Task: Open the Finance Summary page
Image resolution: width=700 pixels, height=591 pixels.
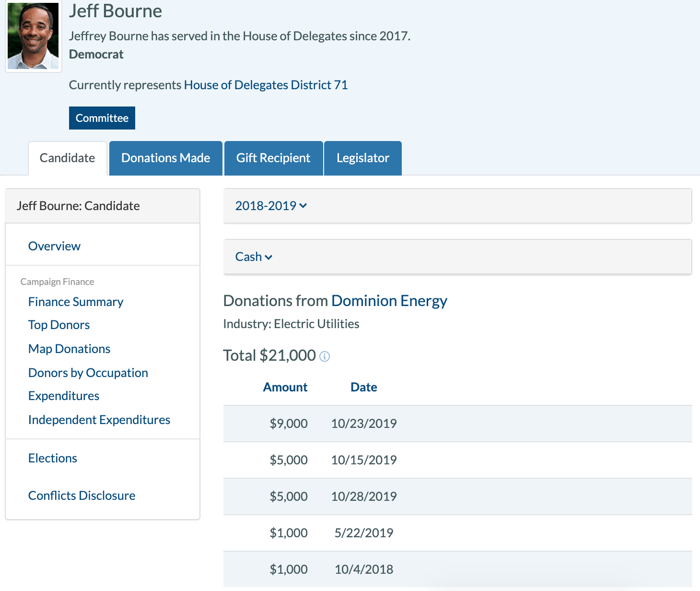Action: point(76,302)
